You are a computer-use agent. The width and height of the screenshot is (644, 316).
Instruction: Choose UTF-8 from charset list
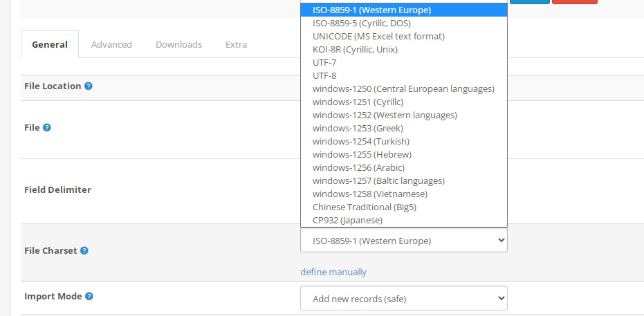(x=324, y=75)
